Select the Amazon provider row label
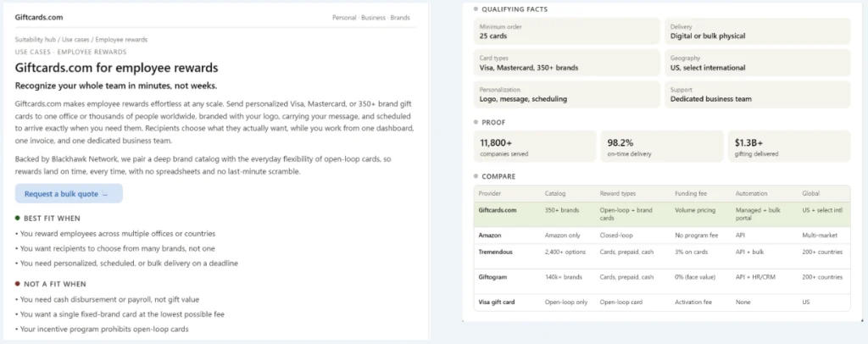 (x=490, y=235)
